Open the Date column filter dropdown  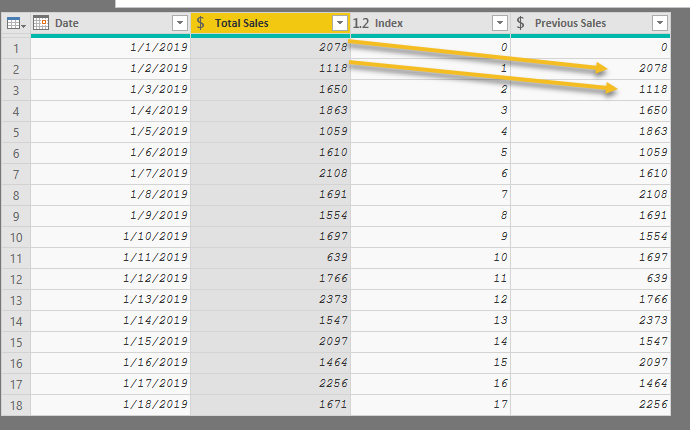pyautogui.click(x=180, y=23)
